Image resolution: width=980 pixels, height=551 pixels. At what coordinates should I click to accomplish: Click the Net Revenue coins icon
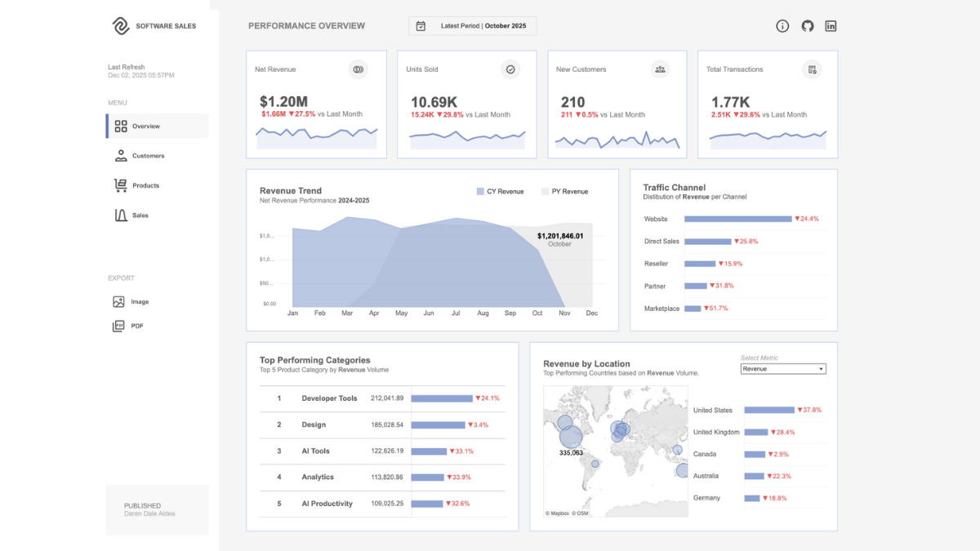[358, 69]
